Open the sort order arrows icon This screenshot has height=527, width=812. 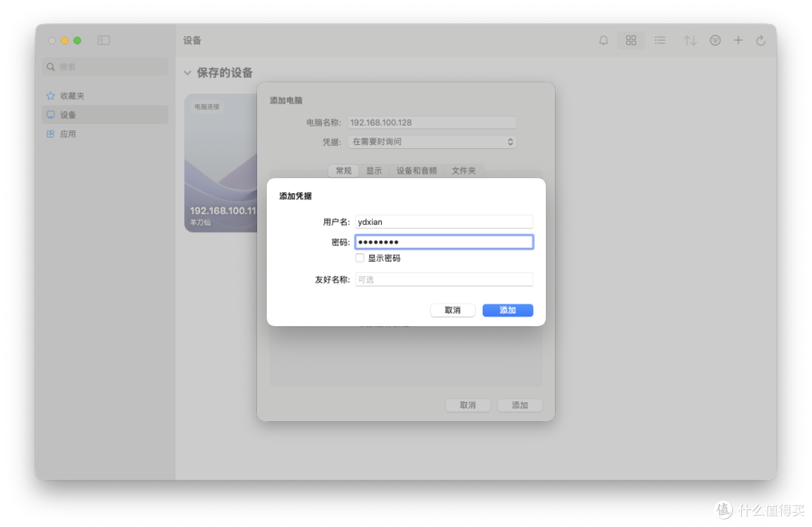[689, 41]
